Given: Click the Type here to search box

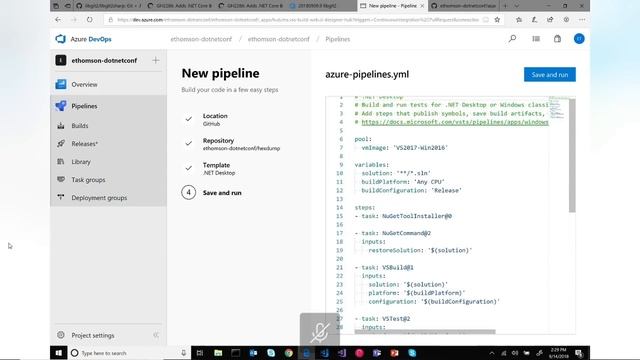Looking at the screenshot, I should 129,353.
